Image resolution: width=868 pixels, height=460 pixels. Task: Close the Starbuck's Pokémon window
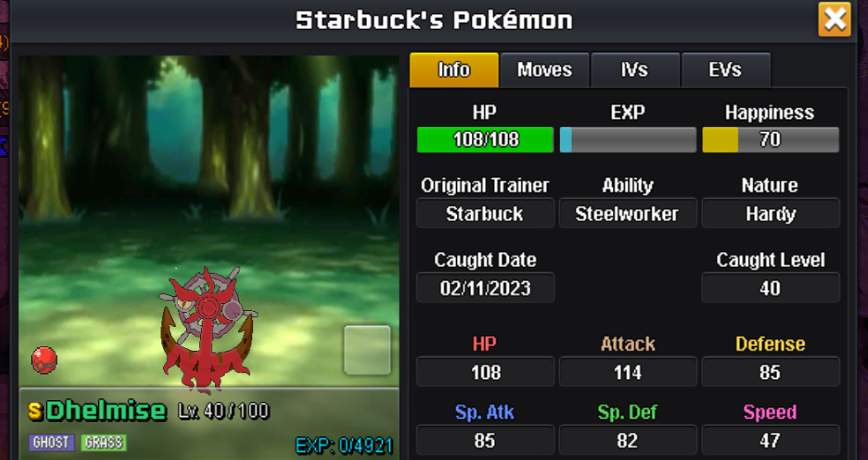[834, 20]
